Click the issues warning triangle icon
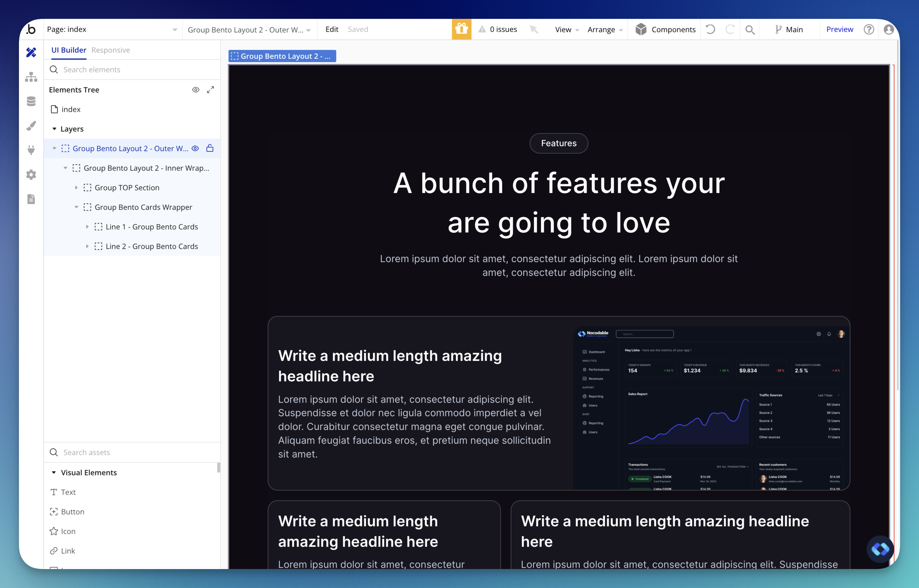This screenshot has width=919, height=588. 482,29
